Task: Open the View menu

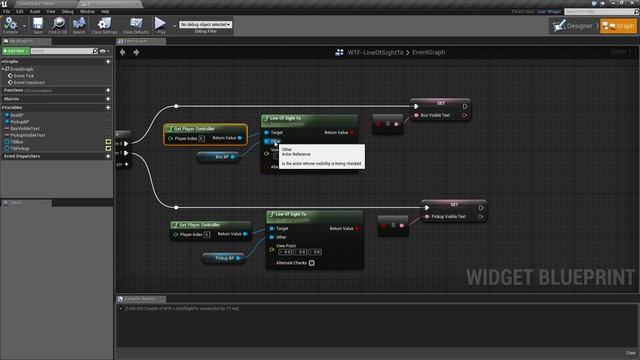Action: pos(51,11)
